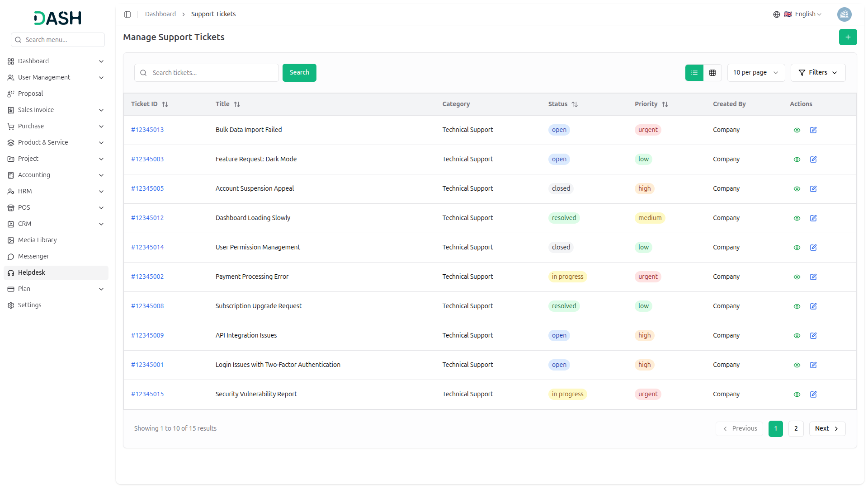Toggle the sidebar collapse icon
This screenshot has width=868, height=488.
pyautogui.click(x=127, y=14)
